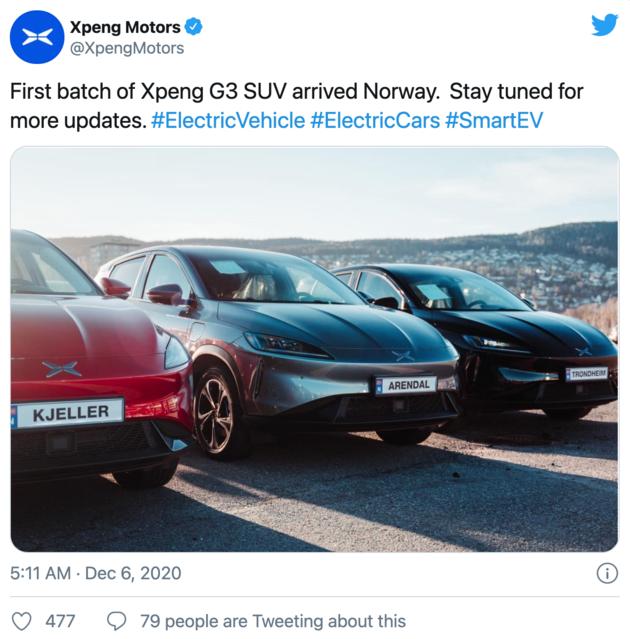This screenshot has width=630, height=639.
Task: Open the tweet's car photo
Action: pyautogui.click(x=315, y=349)
